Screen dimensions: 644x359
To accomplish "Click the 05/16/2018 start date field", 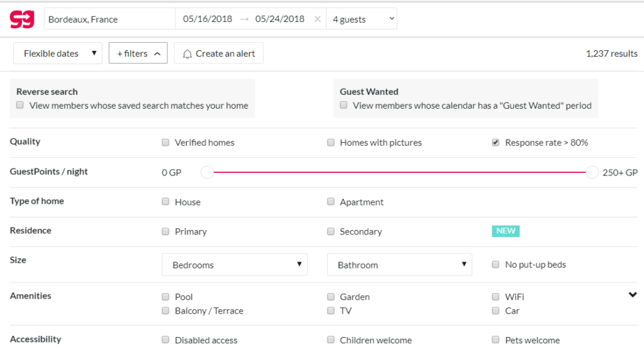I will 208,19.
